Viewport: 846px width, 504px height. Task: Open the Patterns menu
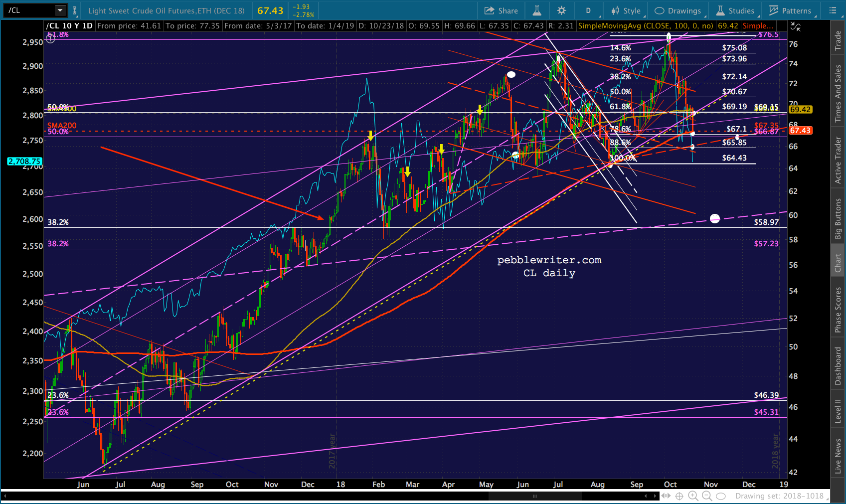point(791,10)
